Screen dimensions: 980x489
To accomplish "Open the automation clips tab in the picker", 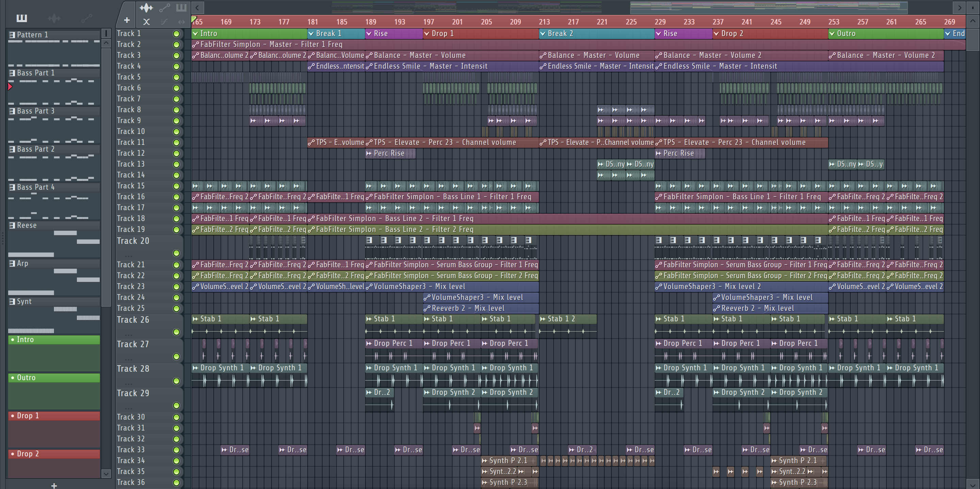I will pyautogui.click(x=87, y=18).
